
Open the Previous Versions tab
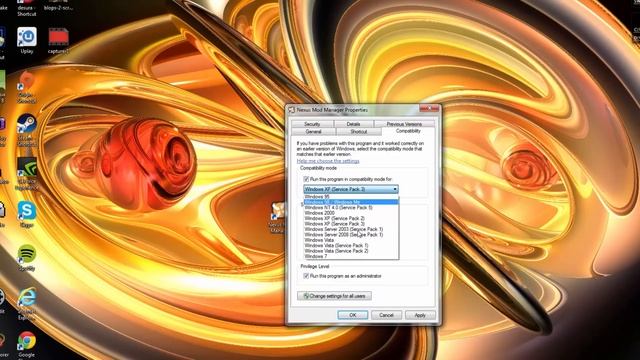coord(404,124)
